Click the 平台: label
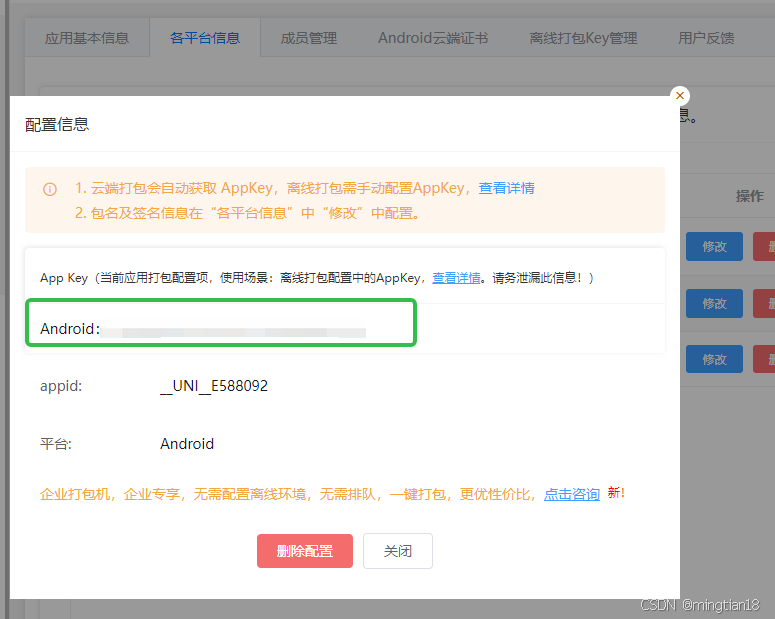Viewport: 775px width, 619px height. coord(56,443)
